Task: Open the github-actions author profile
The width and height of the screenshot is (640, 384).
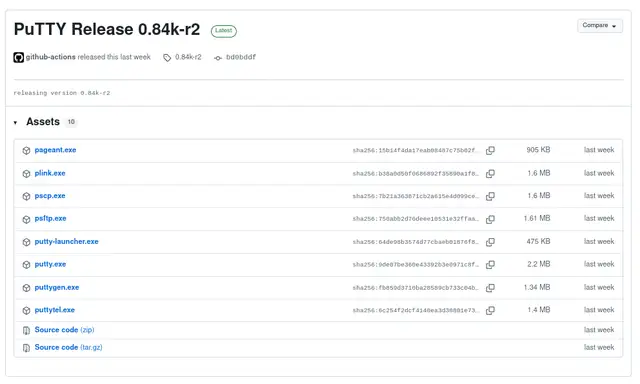Action: [x=51, y=57]
